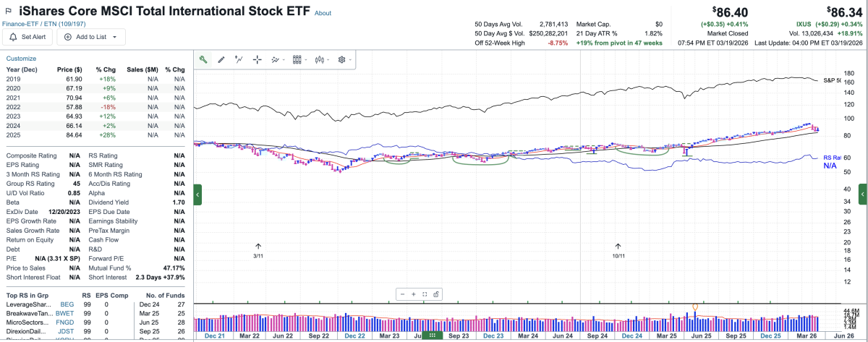Click the zoom out minus icon

pos(402,294)
